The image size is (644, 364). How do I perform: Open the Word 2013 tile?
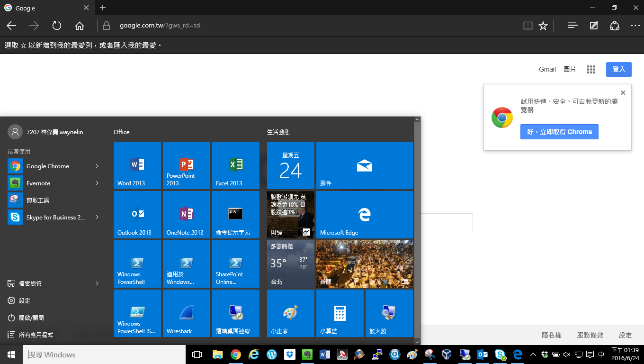(137, 165)
